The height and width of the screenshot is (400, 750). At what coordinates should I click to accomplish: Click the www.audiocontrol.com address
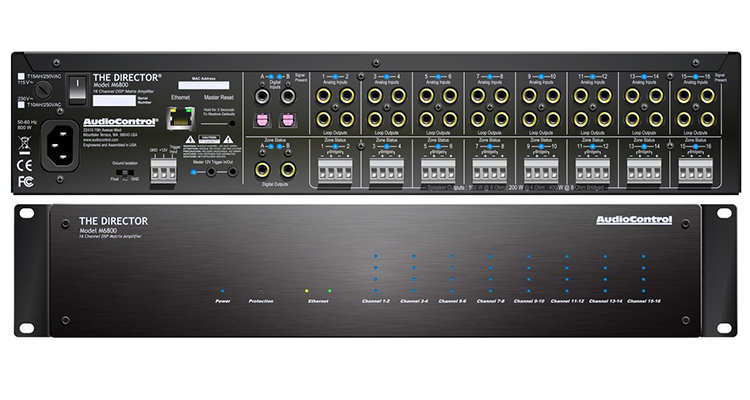point(100,140)
